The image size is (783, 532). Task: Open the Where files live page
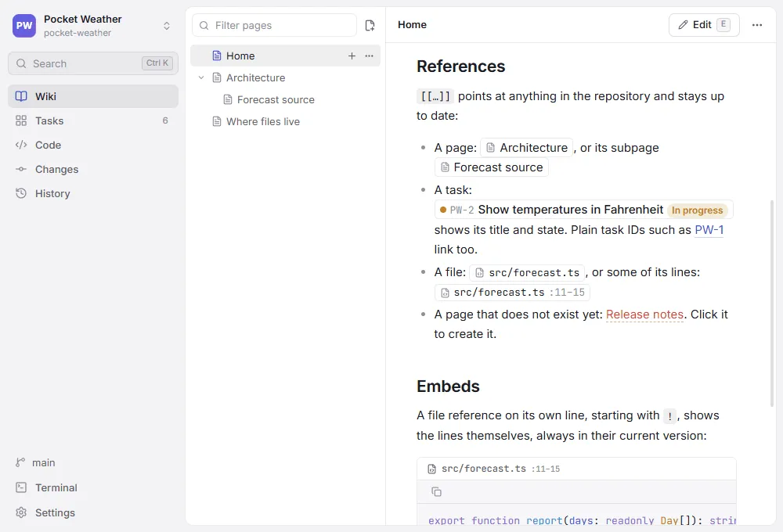click(x=285, y=122)
